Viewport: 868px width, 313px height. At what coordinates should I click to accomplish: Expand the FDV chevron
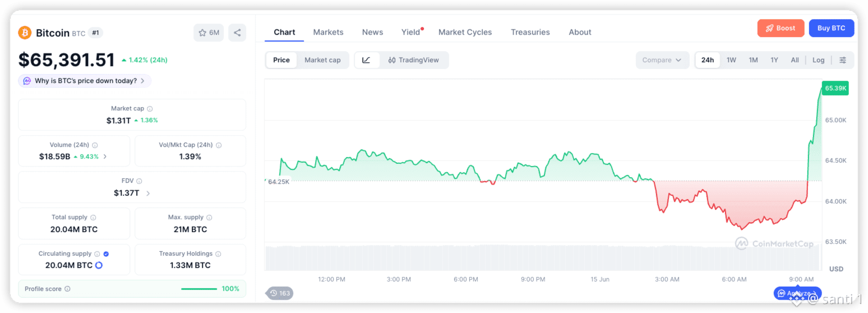(x=148, y=193)
